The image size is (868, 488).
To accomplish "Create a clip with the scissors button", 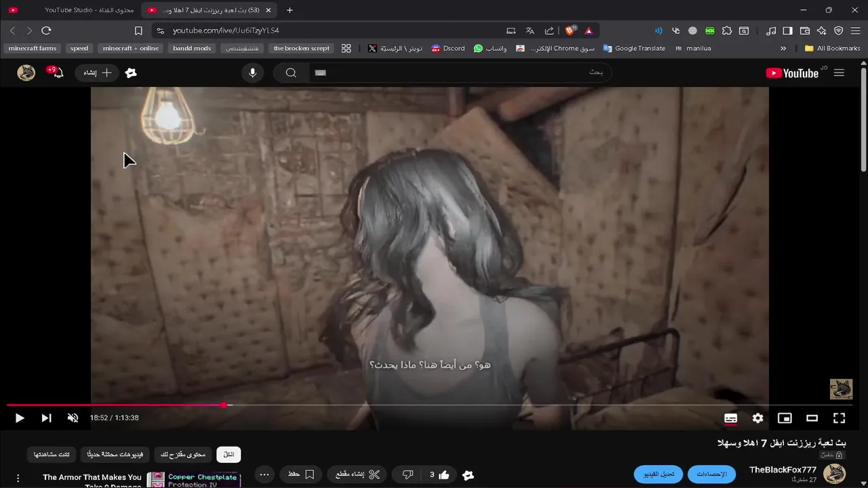I will [x=357, y=474].
